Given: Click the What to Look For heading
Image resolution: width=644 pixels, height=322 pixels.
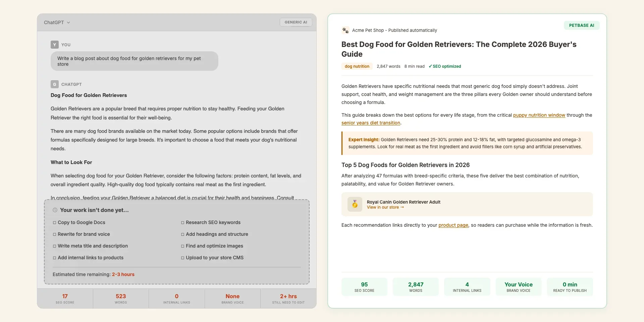Looking at the screenshot, I should click(x=71, y=162).
